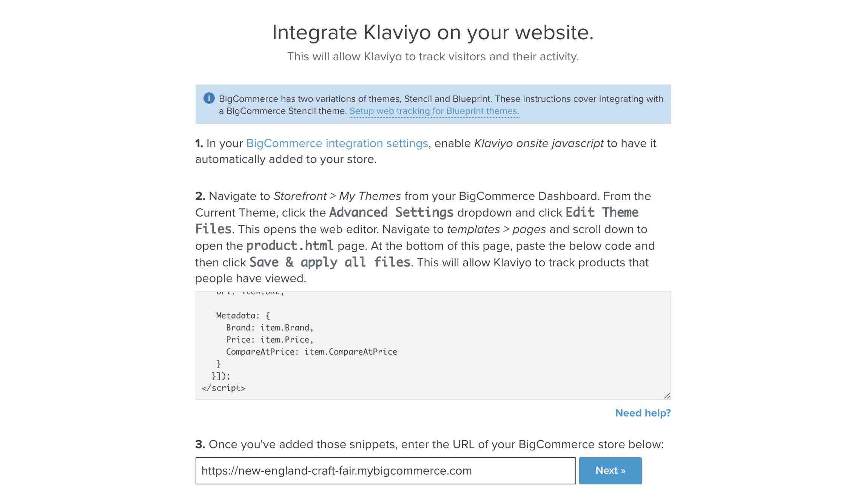Click the 'Need help?' link

642,413
